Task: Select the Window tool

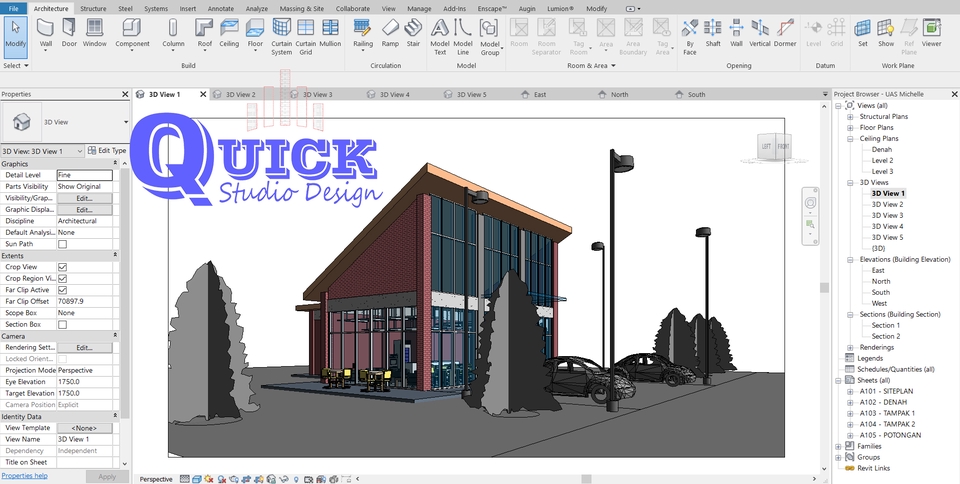Action: [94, 34]
